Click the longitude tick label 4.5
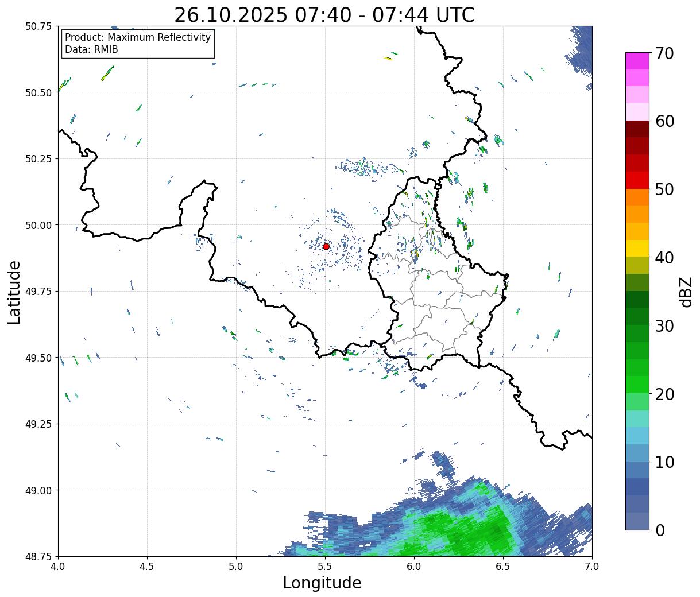 (x=147, y=566)
